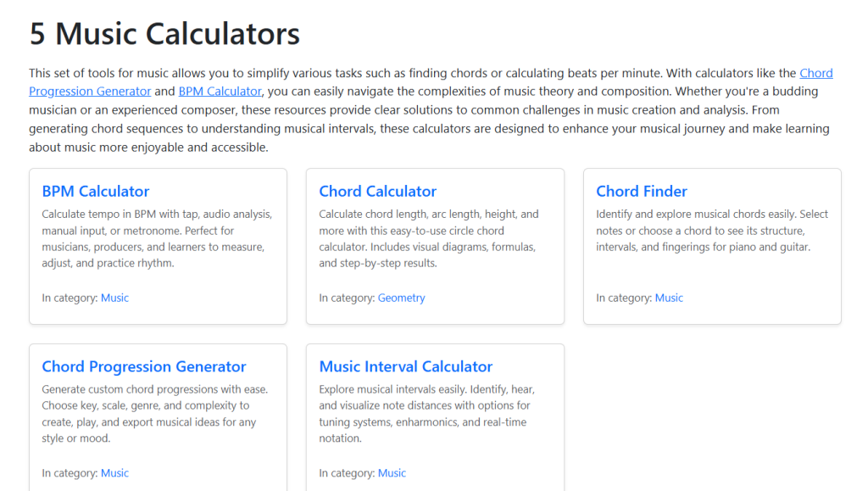Click the Music category in the Music Interval Calculator card
Screen dimensions: 868x491
pos(392,473)
